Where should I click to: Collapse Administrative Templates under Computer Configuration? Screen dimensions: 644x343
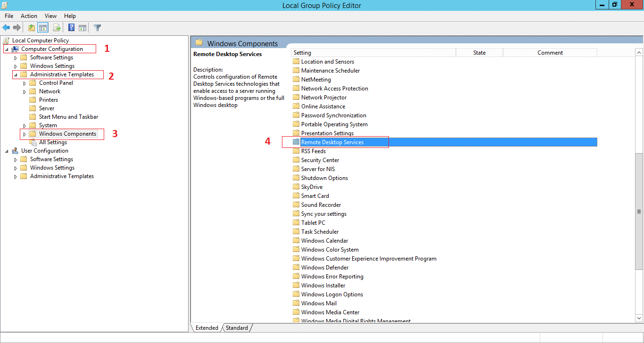[16, 75]
